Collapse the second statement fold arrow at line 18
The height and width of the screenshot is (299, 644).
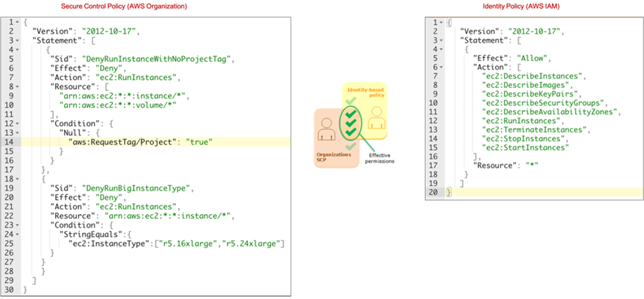17,179
